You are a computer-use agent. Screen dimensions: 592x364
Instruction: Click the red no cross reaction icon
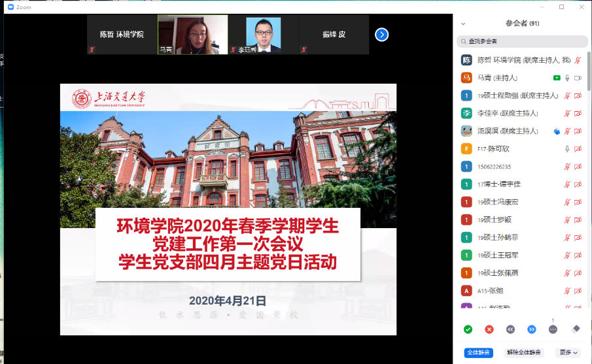pyautogui.click(x=489, y=329)
